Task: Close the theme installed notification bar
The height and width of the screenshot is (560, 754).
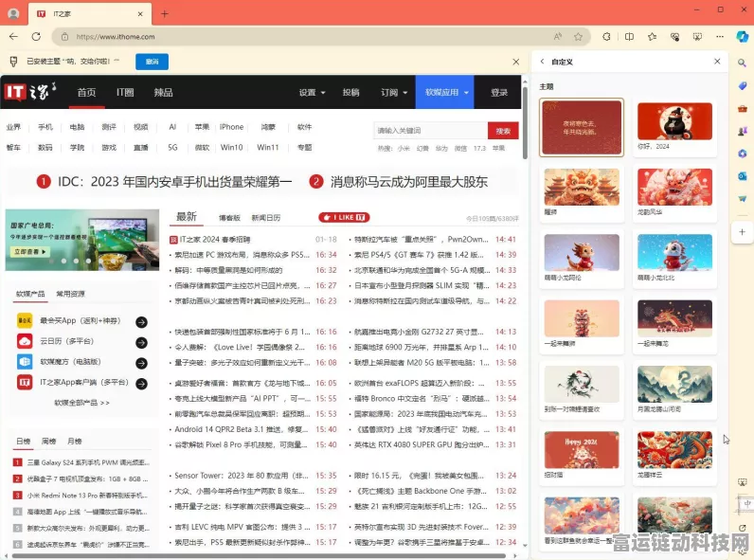Action: point(516,62)
